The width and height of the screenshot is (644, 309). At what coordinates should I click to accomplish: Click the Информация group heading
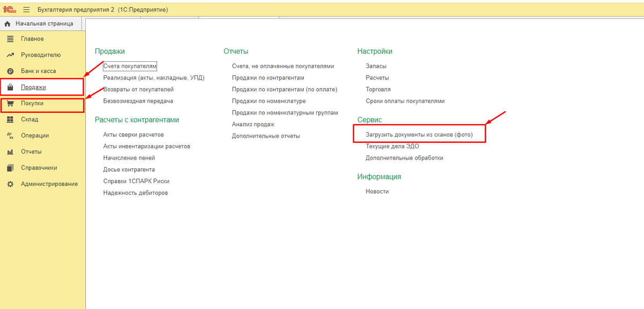379,176
